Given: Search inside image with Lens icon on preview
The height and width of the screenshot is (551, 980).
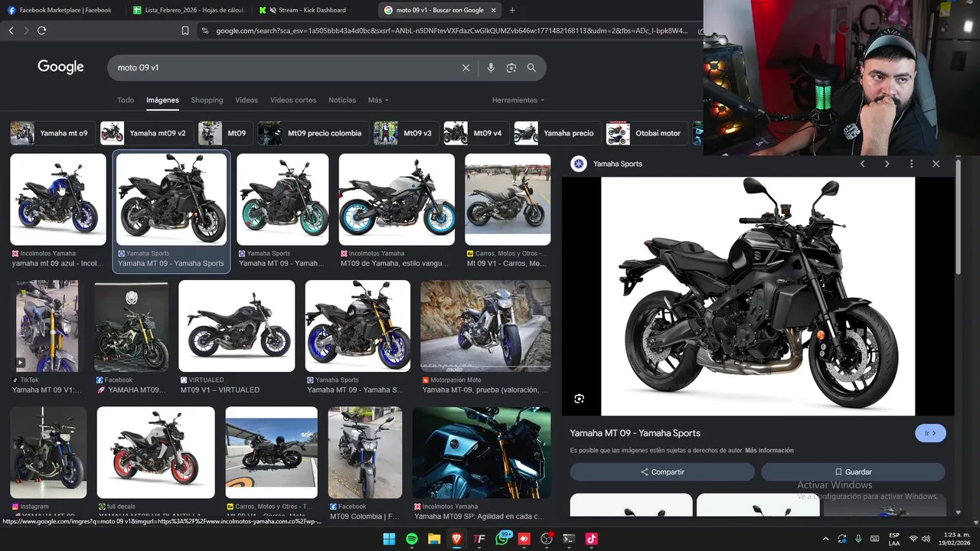Looking at the screenshot, I should [580, 399].
